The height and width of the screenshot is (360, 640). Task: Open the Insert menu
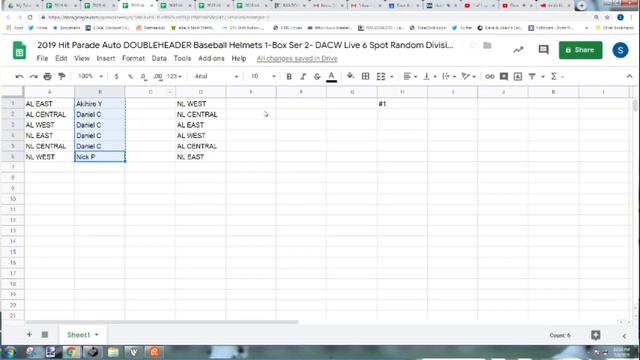point(106,58)
